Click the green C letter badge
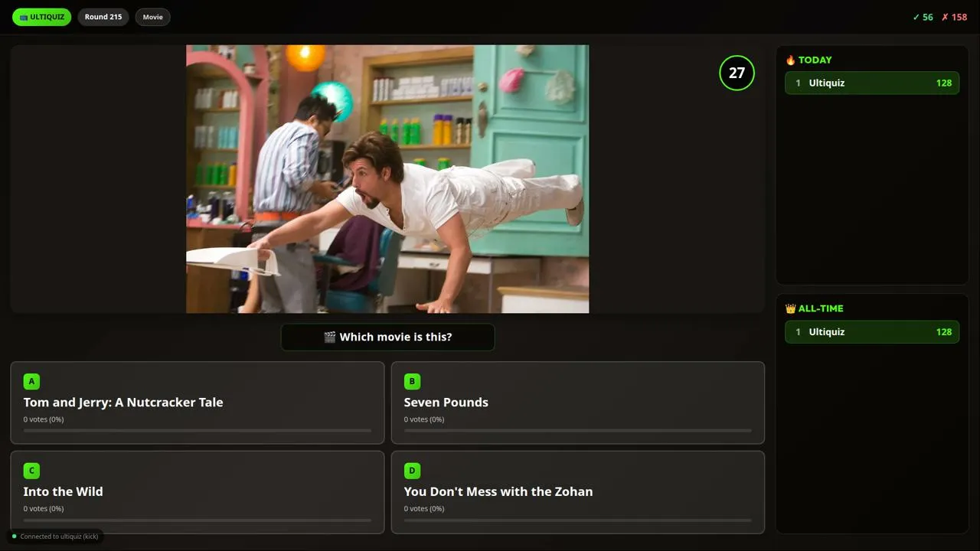 (31, 471)
